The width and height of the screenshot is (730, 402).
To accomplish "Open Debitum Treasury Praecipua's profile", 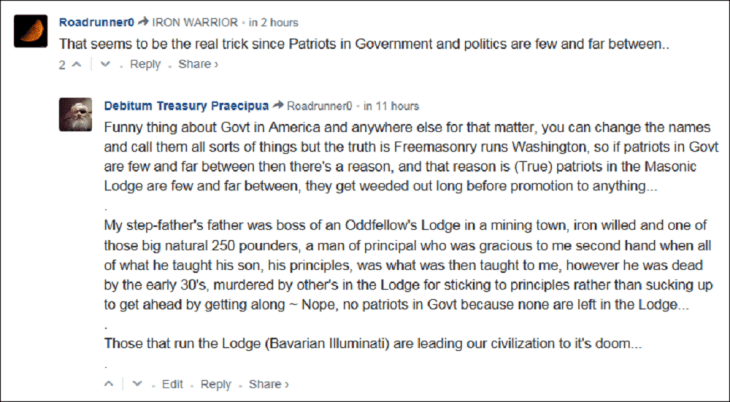I will [183, 105].
